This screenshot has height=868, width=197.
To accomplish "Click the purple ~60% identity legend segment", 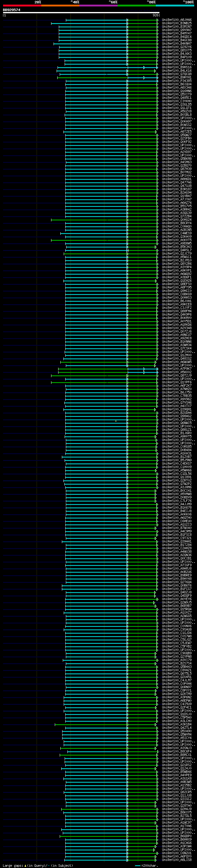I will click(x=99, y=6).
